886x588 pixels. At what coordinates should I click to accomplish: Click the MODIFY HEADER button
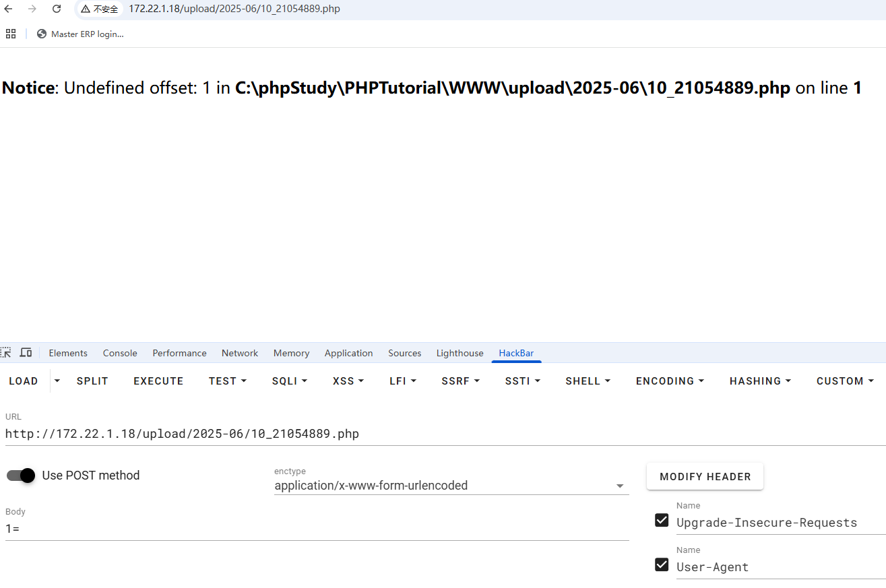705,476
